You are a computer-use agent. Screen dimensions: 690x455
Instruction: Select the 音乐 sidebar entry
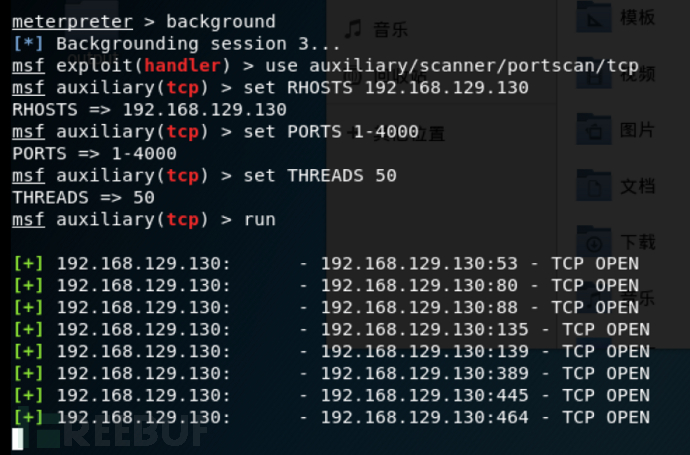[x=390, y=30]
